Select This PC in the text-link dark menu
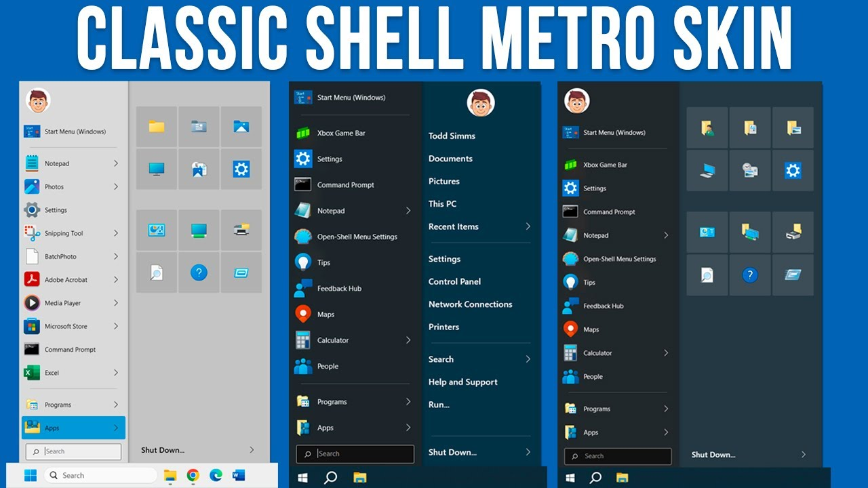Viewport: 868px width, 488px height. (442, 204)
